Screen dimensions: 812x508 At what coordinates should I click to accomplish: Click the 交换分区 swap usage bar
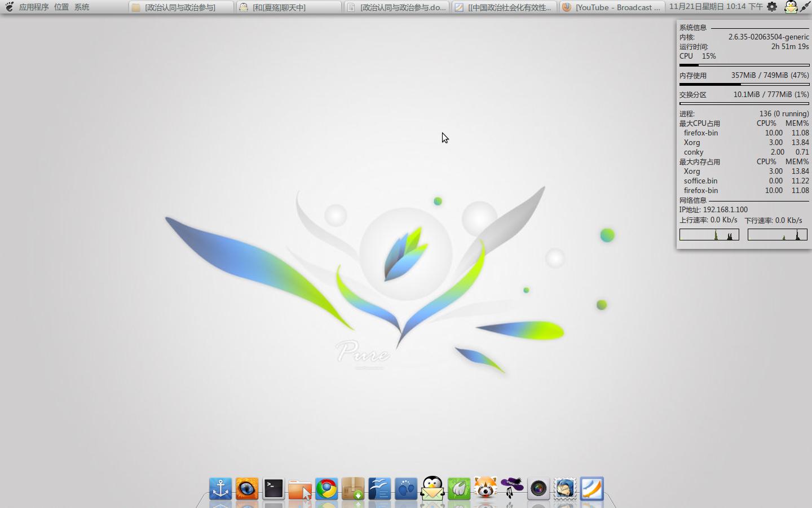744,104
